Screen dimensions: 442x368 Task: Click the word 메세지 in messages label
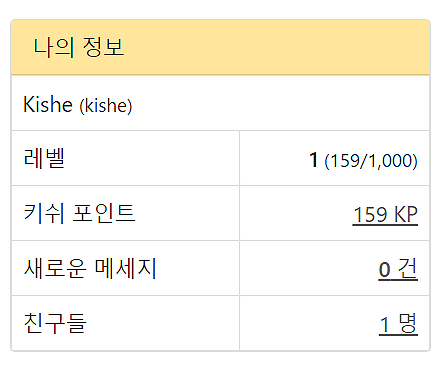click(x=125, y=268)
